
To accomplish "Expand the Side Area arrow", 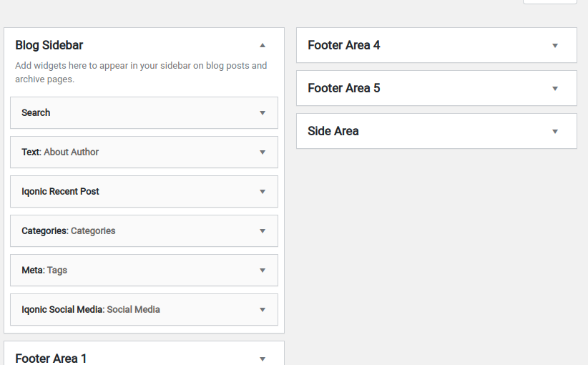I will [555, 132].
